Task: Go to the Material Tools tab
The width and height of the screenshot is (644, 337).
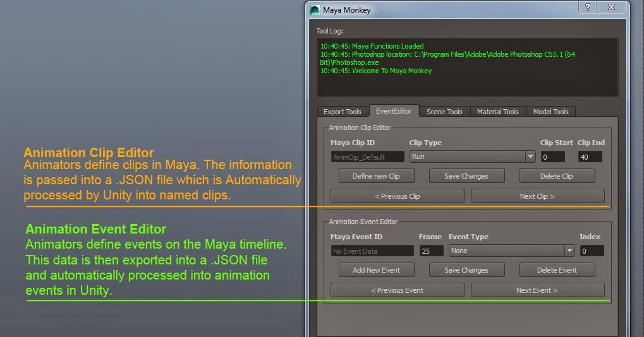Action: [498, 112]
